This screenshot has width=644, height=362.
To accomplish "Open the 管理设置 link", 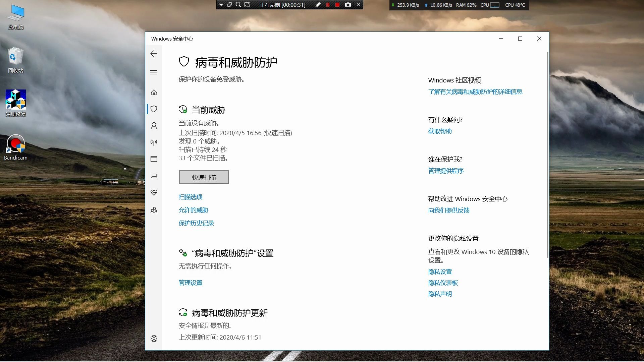I will (191, 283).
